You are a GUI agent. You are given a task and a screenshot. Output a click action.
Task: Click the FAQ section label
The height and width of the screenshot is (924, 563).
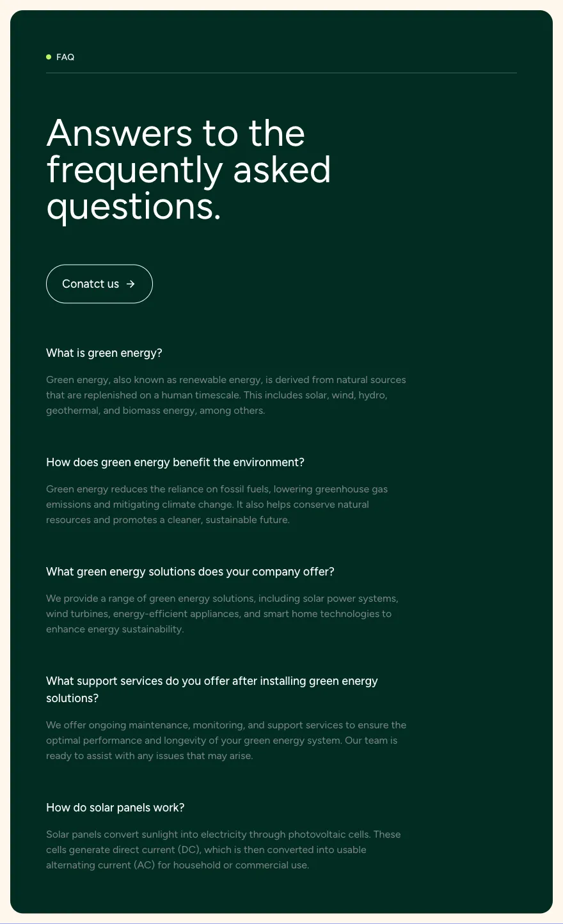65,58
